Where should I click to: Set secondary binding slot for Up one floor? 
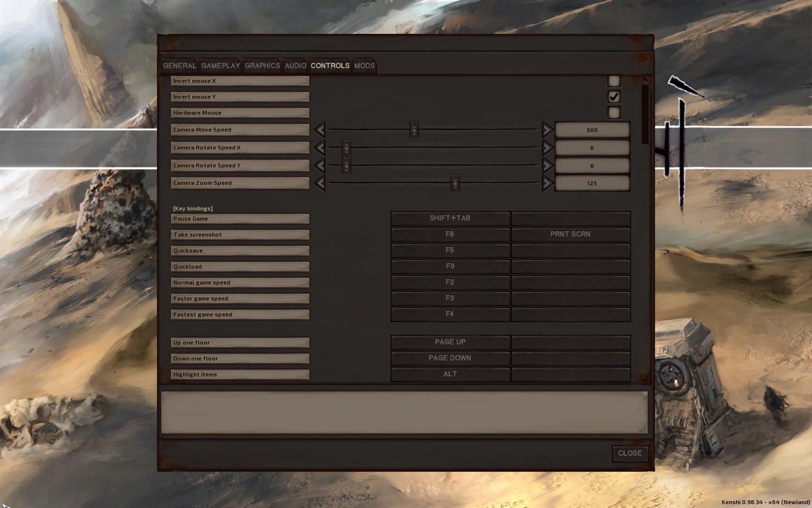point(571,342)
